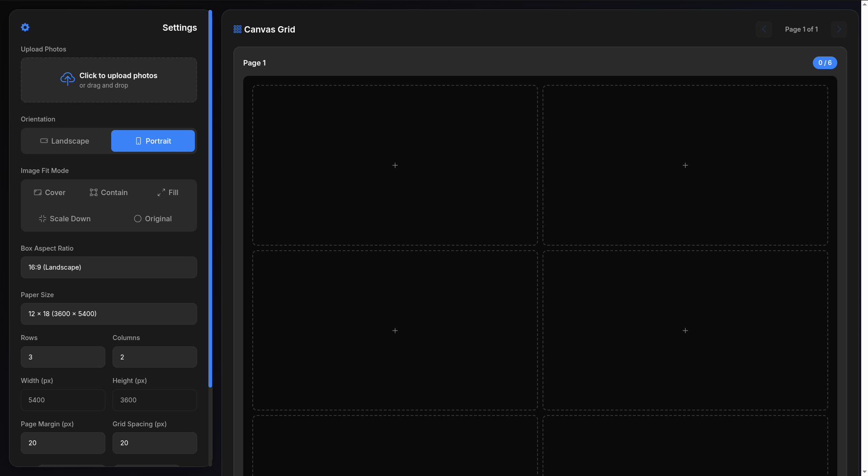Click the Original circle icon
The width and height of the screenshot is (868, 476).
click(138, 219)
